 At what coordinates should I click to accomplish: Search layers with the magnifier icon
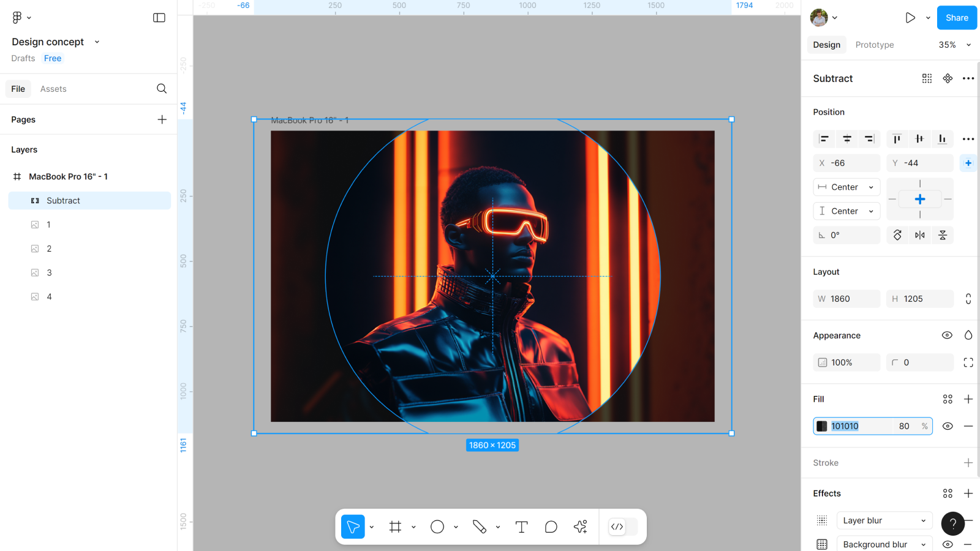[162, 89]
